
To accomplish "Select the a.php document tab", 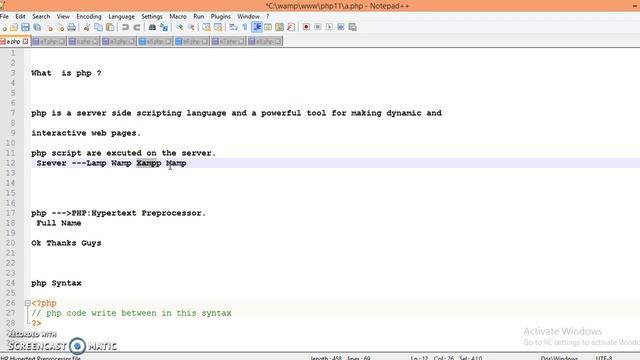I will pyautogui.click(x=13, y=41).
